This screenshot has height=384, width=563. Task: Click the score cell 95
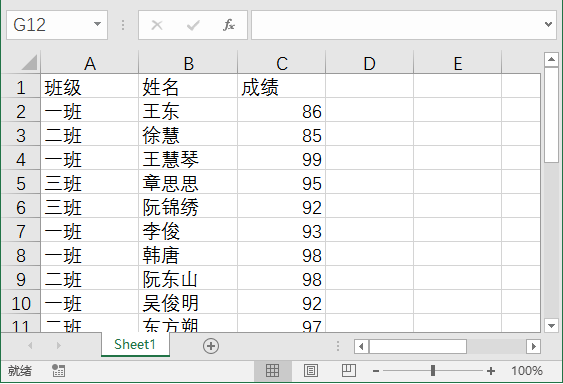(282, 182)
